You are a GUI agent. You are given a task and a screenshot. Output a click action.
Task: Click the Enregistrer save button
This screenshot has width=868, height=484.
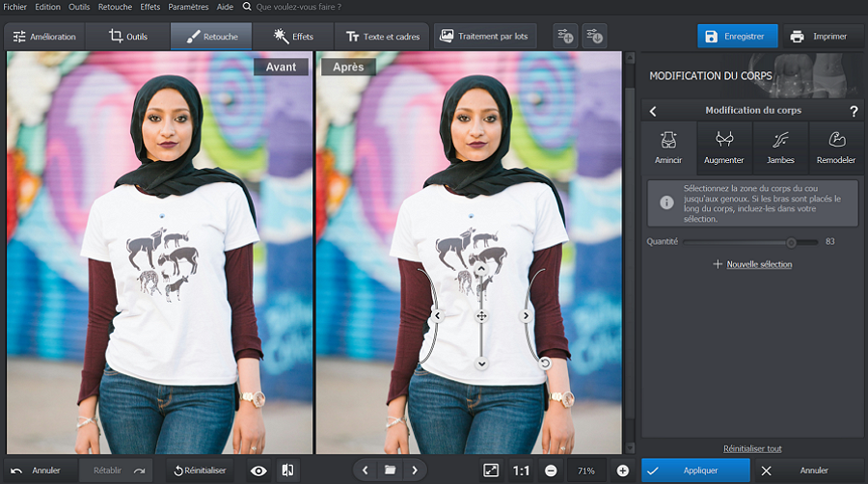pos(738,37)
